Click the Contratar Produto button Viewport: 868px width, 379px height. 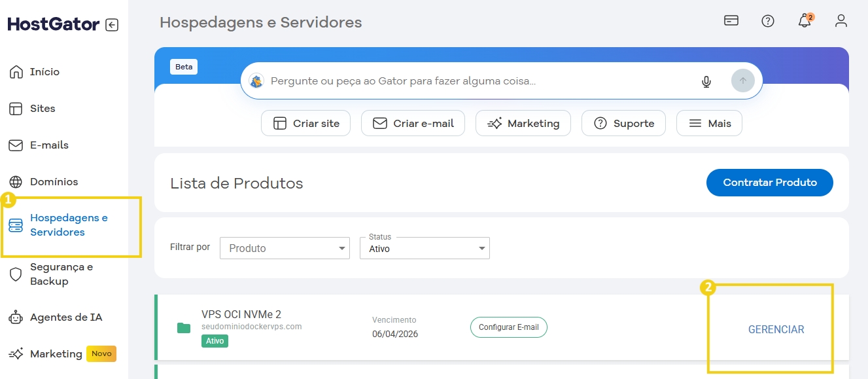pos(769,183)
